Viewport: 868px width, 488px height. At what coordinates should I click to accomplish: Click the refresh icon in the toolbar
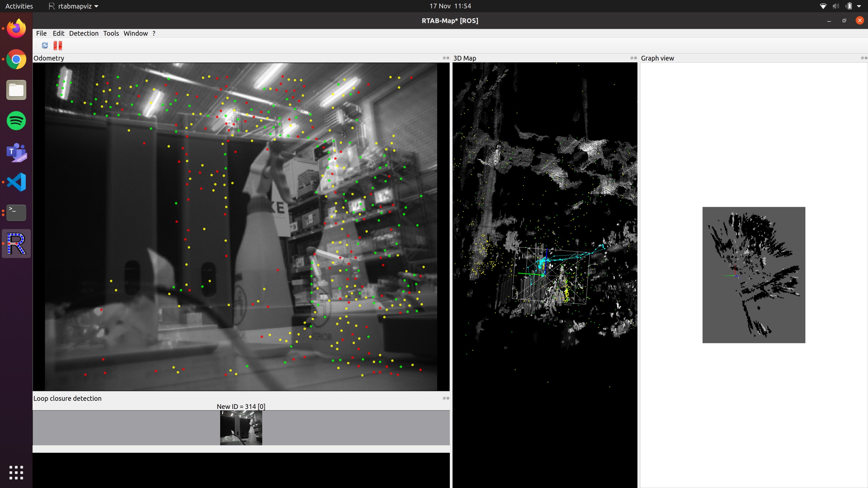tap(45, 46)
